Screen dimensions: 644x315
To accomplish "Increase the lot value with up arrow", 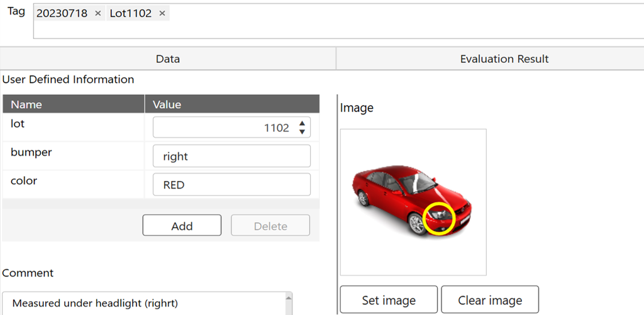I will point(302,124).
